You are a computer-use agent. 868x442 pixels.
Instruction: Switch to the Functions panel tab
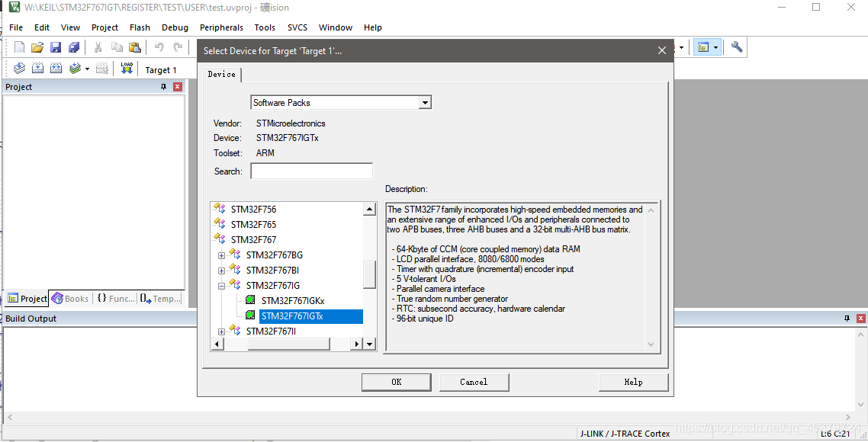coord(116,299)
